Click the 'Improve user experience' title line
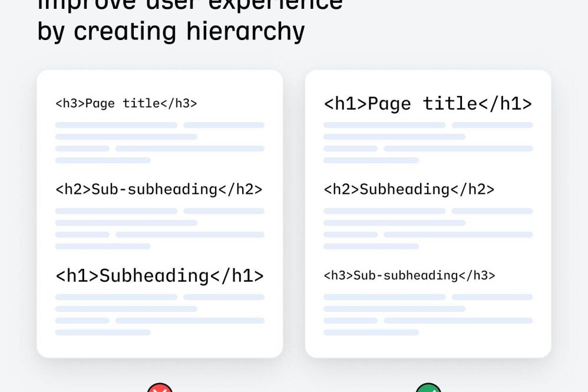 [x=190, y=5]
